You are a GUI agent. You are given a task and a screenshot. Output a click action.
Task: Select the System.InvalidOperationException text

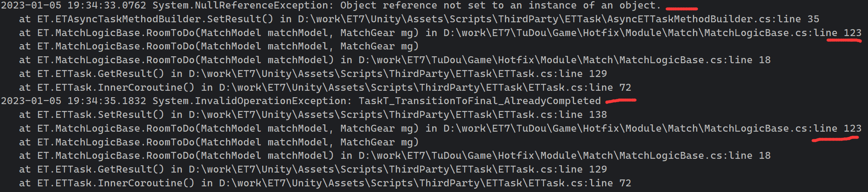pos(250,101)
